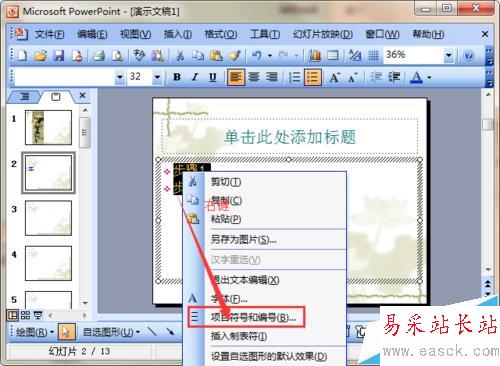Expand the undo history dropdown arrow
Image resolution: width=500 pixels, height=366 pixels.
270,55
